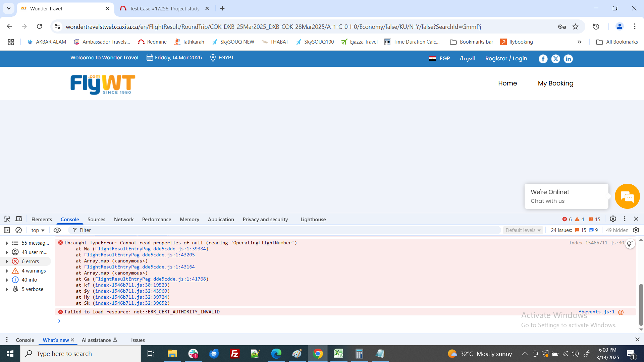
Task: Bookmark this page with the star icon
Action: 576,26
